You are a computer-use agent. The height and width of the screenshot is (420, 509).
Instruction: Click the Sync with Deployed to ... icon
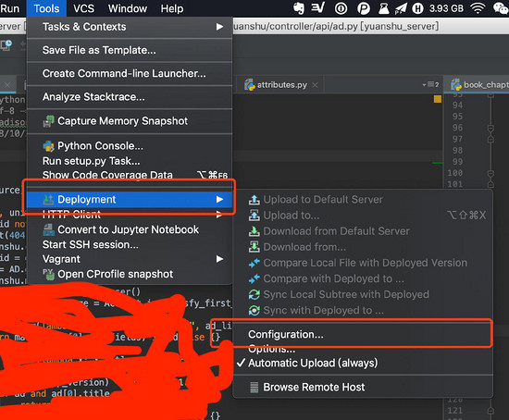coord(254,310)
